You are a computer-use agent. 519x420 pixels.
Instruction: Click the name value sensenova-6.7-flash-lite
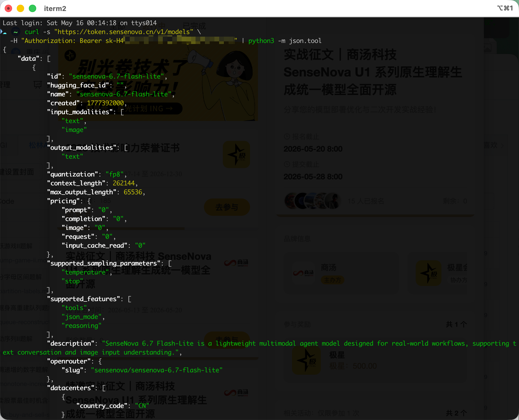pos(124,94)
